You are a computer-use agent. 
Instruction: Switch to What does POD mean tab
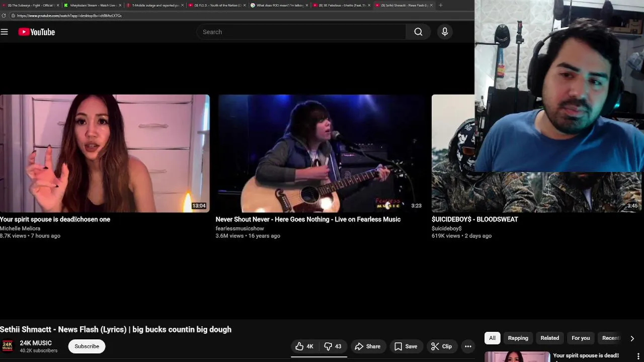click(279, 5)
